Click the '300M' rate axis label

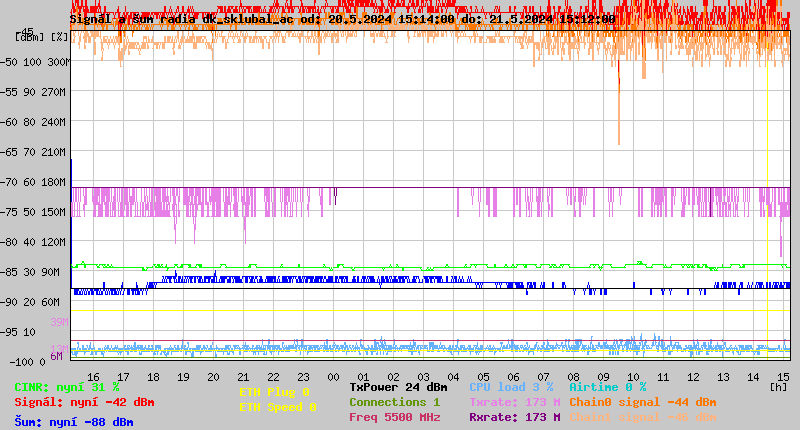57,62
